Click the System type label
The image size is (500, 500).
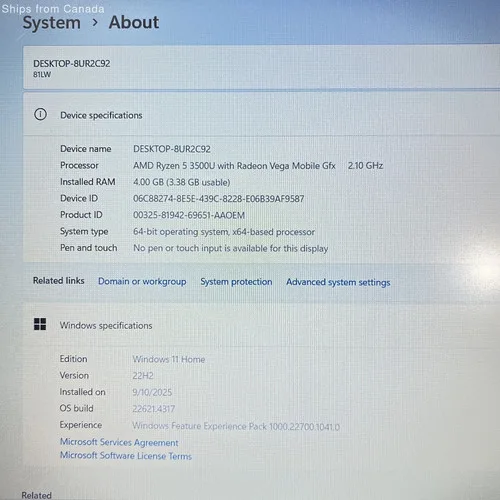point(84,232)
